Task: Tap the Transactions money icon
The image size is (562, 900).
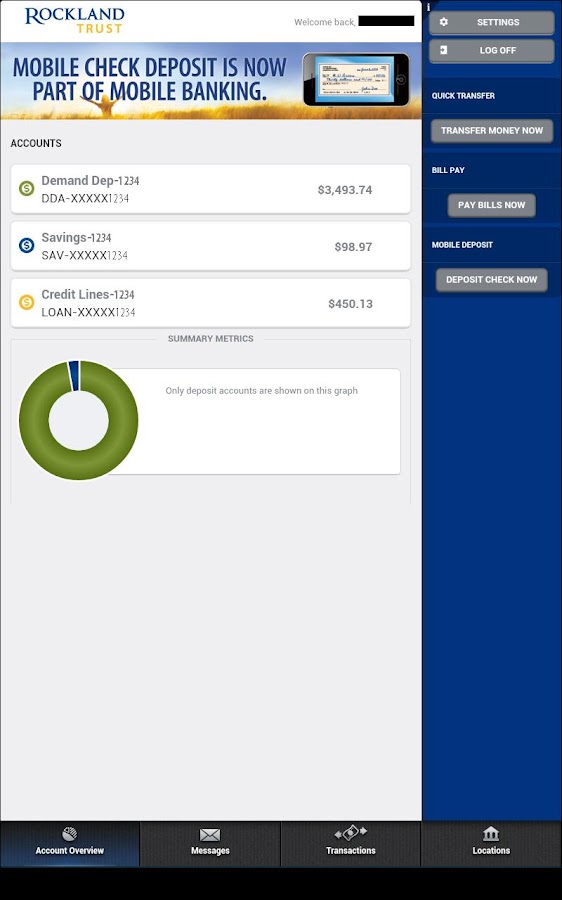Action: [351, 832]
